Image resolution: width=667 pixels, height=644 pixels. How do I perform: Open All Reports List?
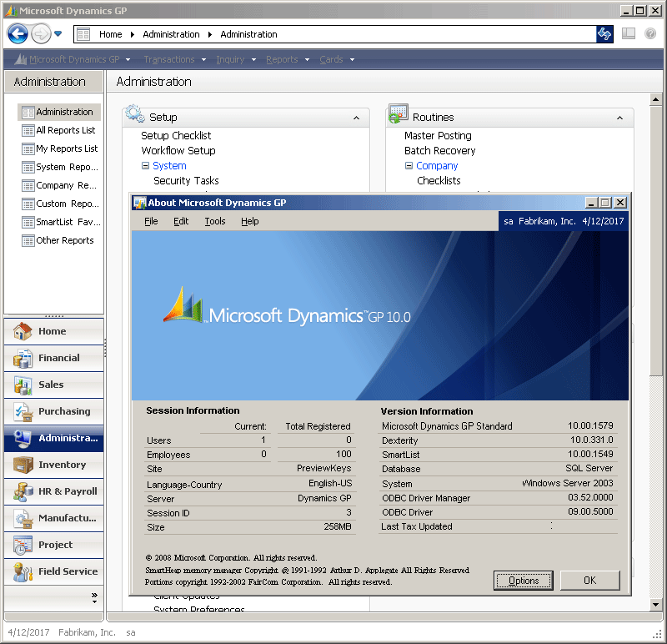pyautogui.click(x=59, y=130)
